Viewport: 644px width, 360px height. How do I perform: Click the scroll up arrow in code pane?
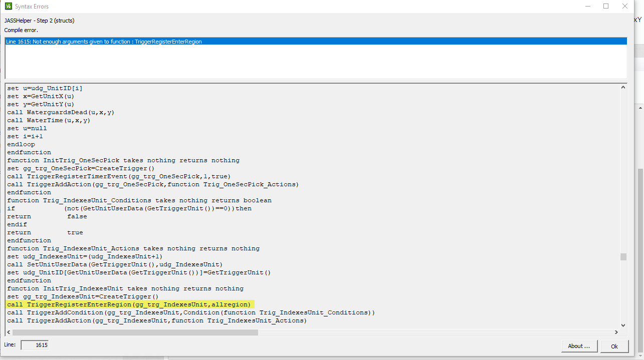coord(623,88)
